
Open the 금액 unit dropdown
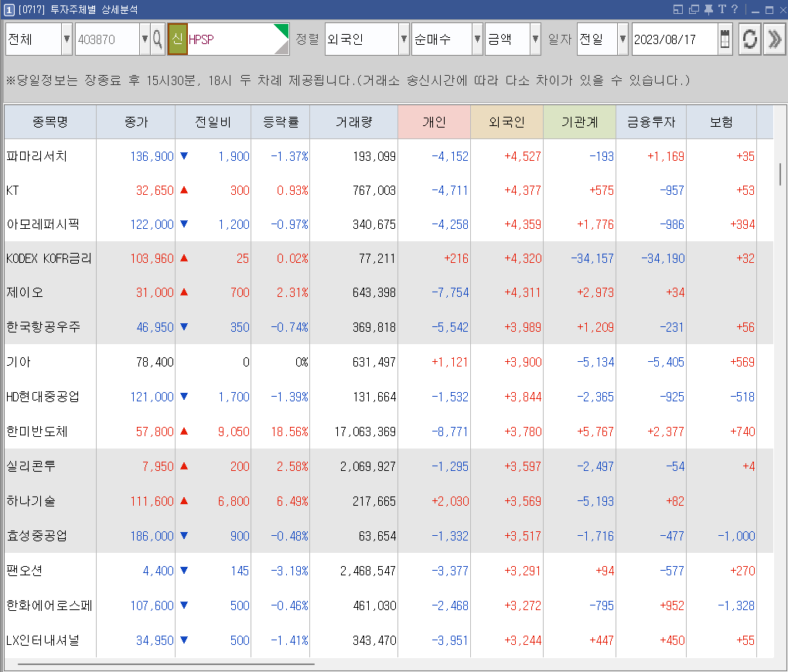tap(535, 39)
